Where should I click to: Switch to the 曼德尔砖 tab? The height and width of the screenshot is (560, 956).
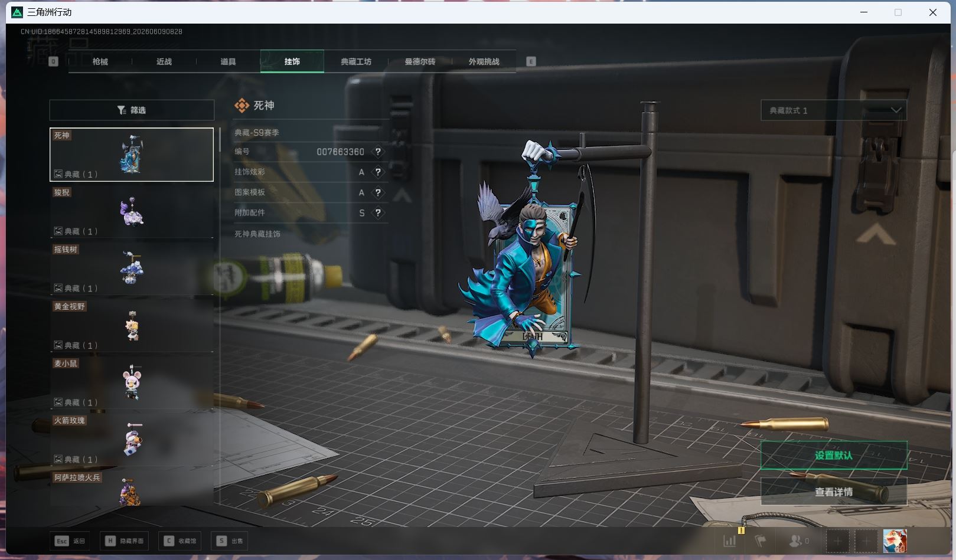[420, 61]
